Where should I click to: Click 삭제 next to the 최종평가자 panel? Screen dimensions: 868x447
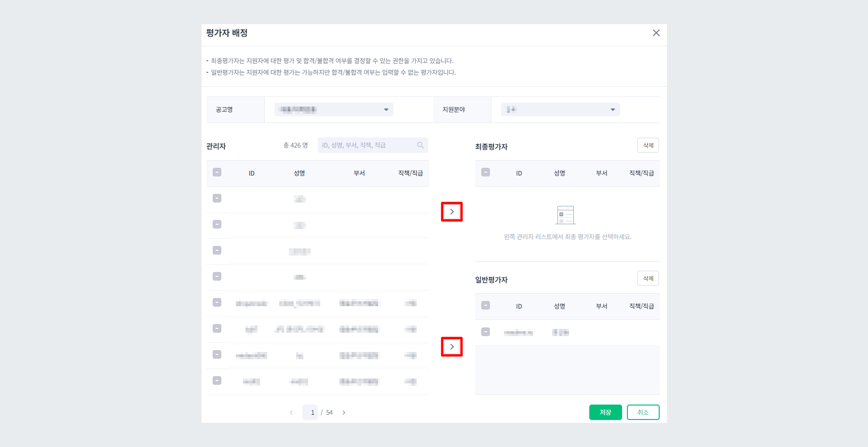click(x=648, y=145)
